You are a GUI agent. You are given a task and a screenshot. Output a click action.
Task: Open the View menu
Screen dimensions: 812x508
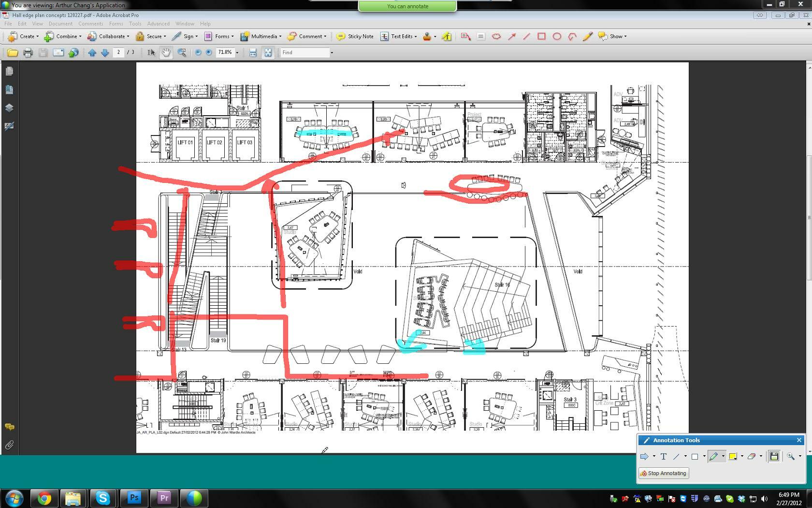coord(37,24)
